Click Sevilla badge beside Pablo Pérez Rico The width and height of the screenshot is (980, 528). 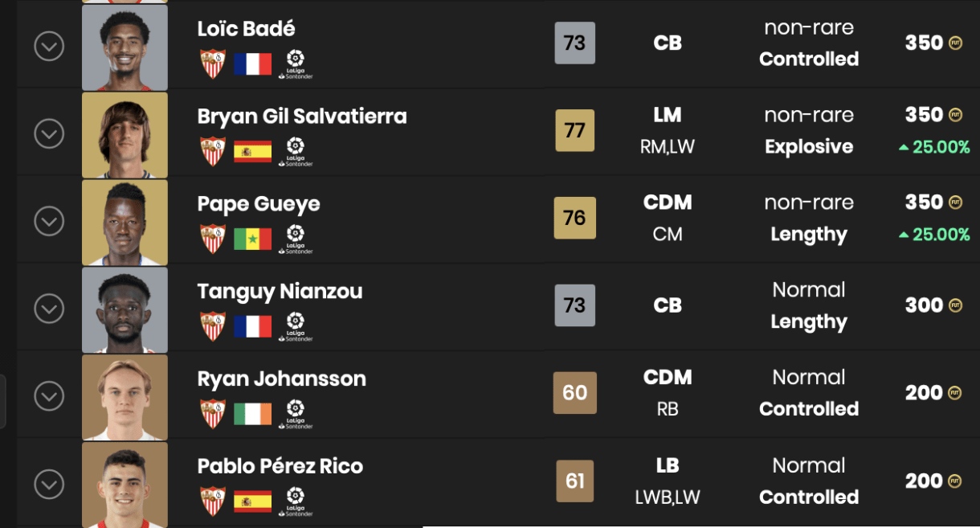[213, 501]
